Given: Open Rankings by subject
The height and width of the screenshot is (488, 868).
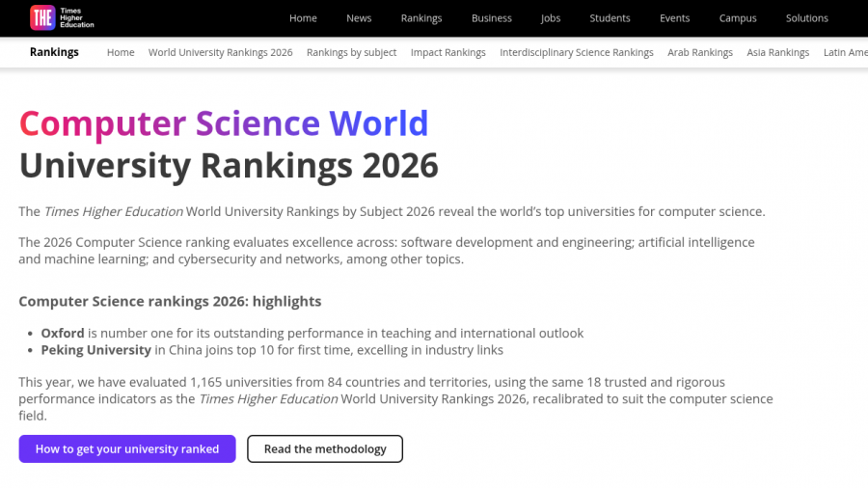Looking at the screenshot, I should pyautogui.click(x=351, y=53).
